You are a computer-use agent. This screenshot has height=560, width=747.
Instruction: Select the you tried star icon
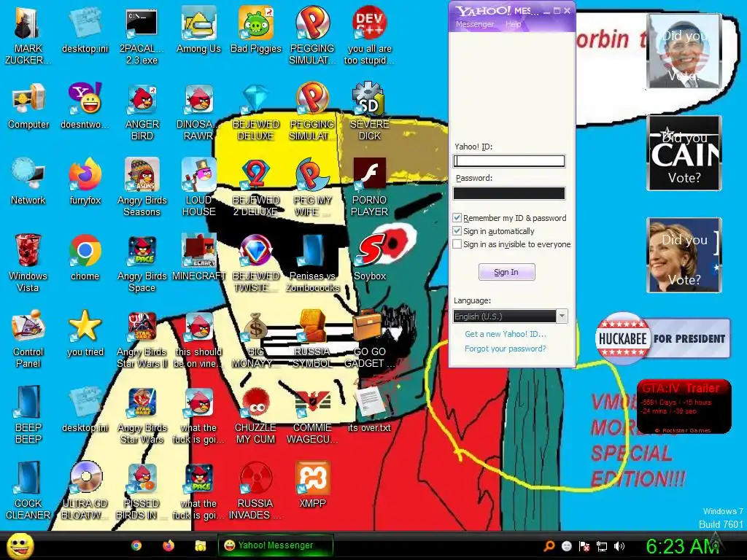point(85,332)
